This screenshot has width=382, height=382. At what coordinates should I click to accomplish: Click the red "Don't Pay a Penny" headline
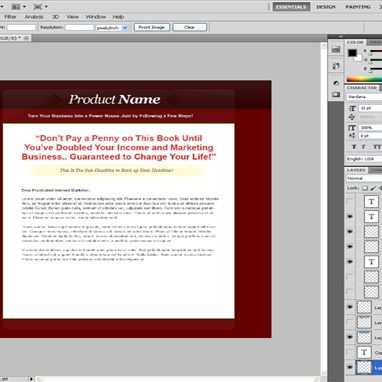[x=119, y=147]
